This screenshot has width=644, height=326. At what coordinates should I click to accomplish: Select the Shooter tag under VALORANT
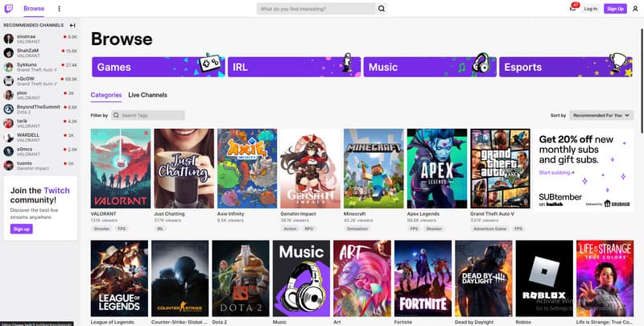tap(101, 229)
